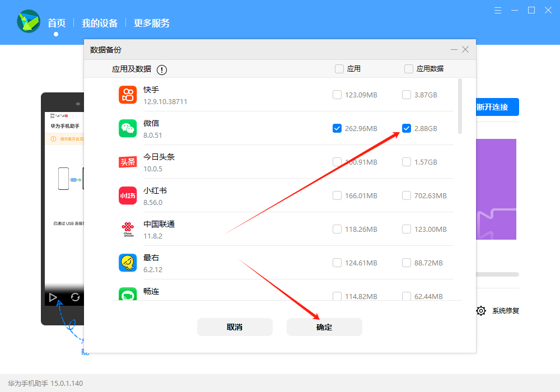The height and width of the screenshot is (392, 560).
Task: Click 华为手机助手 15.0.1.140 status text
Action: click(45, 383)
